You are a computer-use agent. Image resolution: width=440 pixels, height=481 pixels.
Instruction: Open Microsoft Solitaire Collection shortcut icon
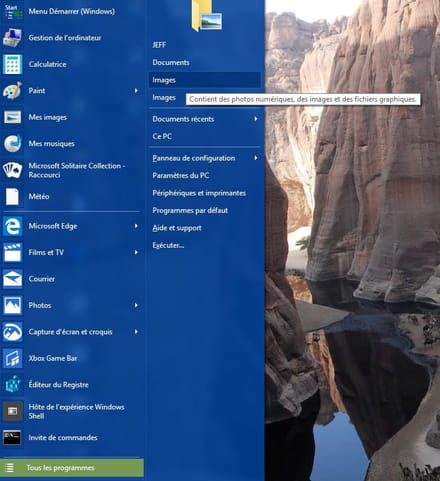coord(13,170)
